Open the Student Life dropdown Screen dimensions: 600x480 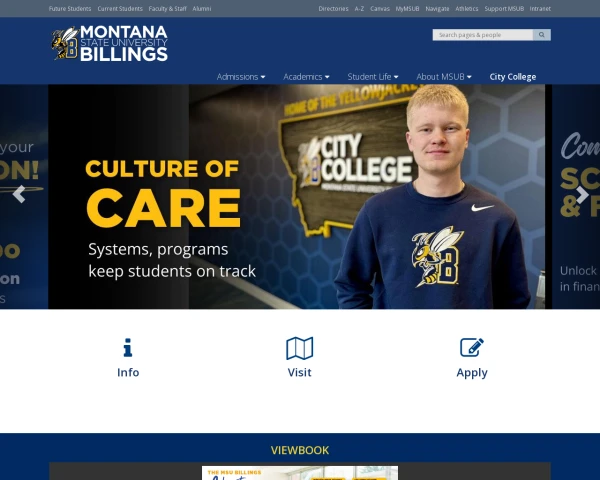[x=373, y=77]
